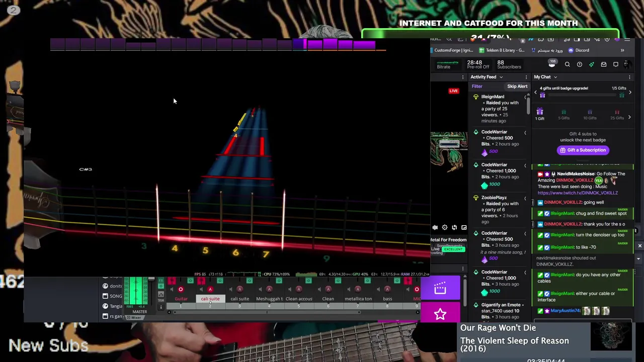This screenshot has height=362, width=644.
Task: Click the first icon left of the preview gear
Action: [x=435, y=228]
